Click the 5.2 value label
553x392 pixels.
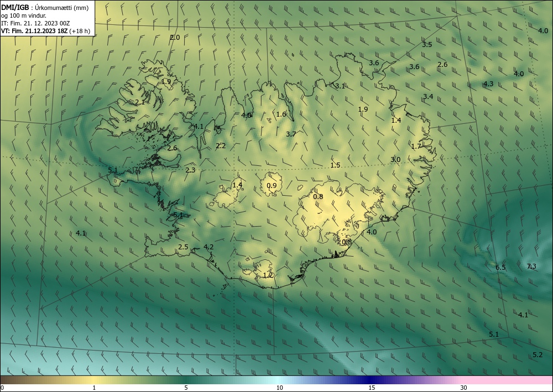pos(538,354)
